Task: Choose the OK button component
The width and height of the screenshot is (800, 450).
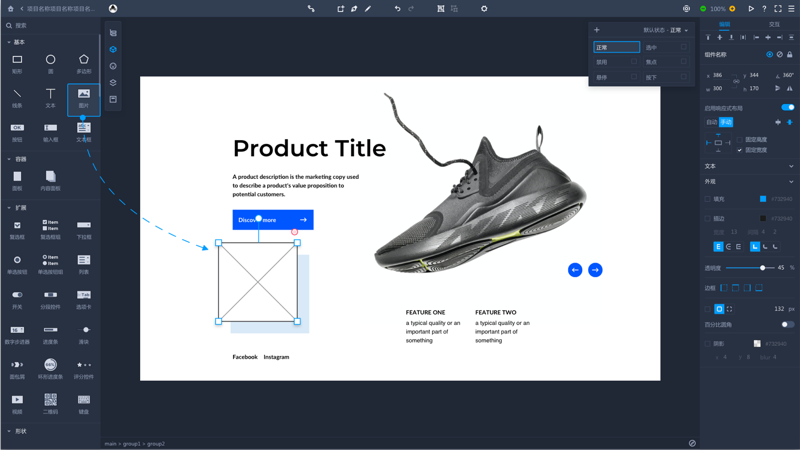Action: click(17, 128)
